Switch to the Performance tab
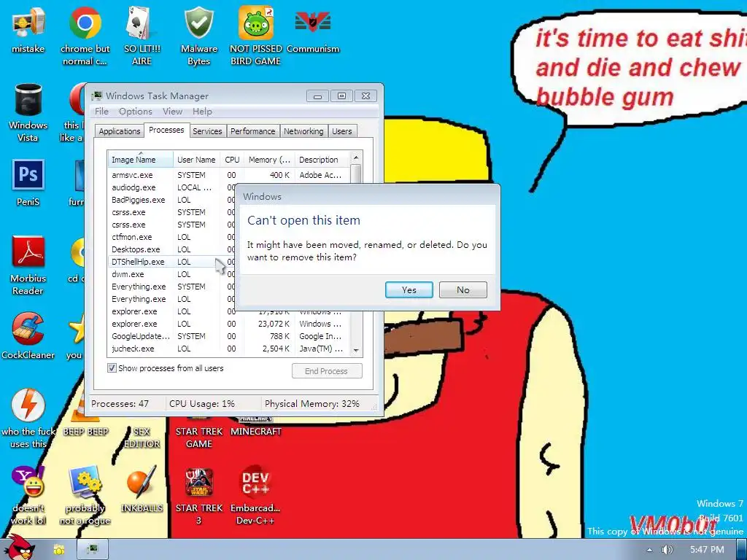747x560 pixels. click(x=252, y=131)
